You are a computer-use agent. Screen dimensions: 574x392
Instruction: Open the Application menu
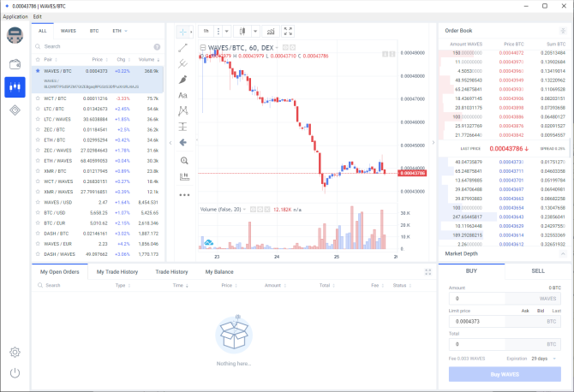pyautogui.click(x=15, y=16)
